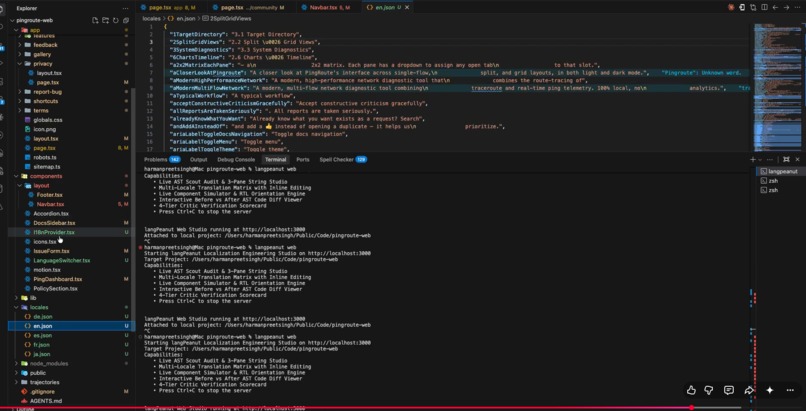Expand the report-bug folder
The image size is (806, 411).
coord(20,92)
